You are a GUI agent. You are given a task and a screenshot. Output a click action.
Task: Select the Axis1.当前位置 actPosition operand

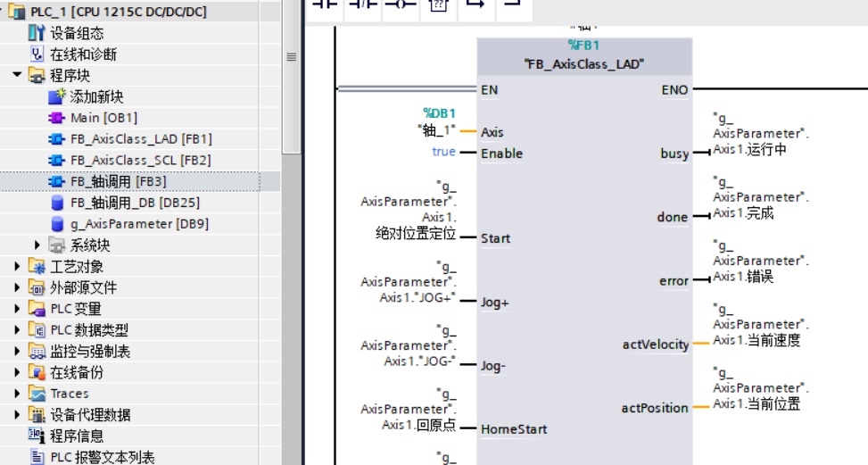761,388
